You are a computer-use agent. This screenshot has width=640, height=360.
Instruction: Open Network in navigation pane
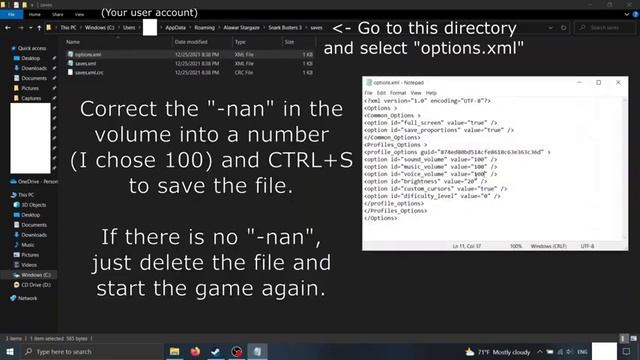(x=27, y=298)
